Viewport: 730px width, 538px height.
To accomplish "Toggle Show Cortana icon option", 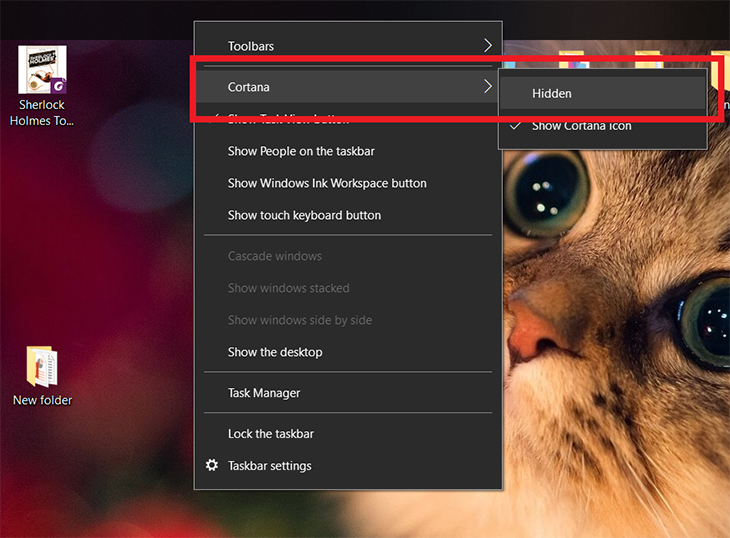I will point(603,126).
